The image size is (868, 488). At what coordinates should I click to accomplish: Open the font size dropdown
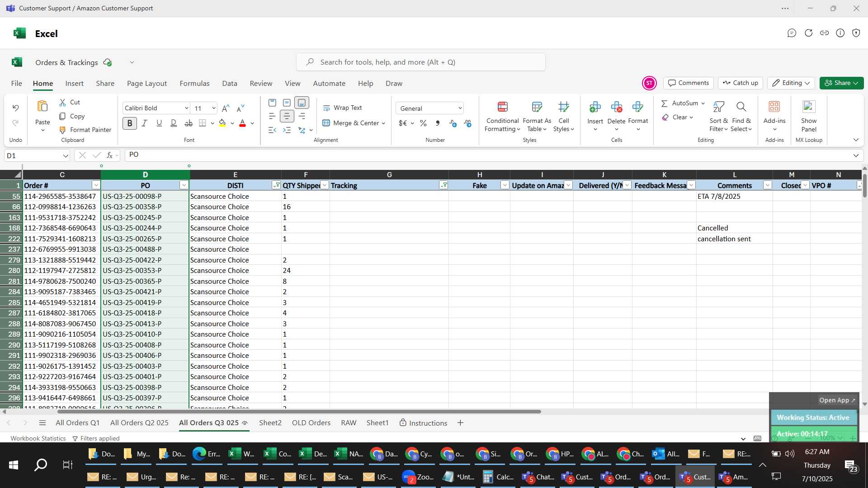213,108
